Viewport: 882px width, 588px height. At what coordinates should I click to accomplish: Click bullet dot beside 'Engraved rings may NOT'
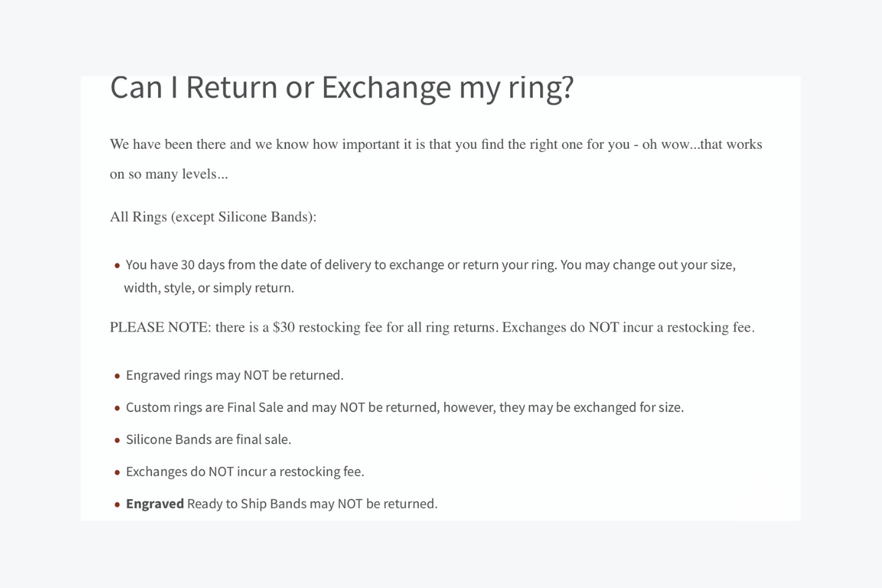tap(117, 376)
